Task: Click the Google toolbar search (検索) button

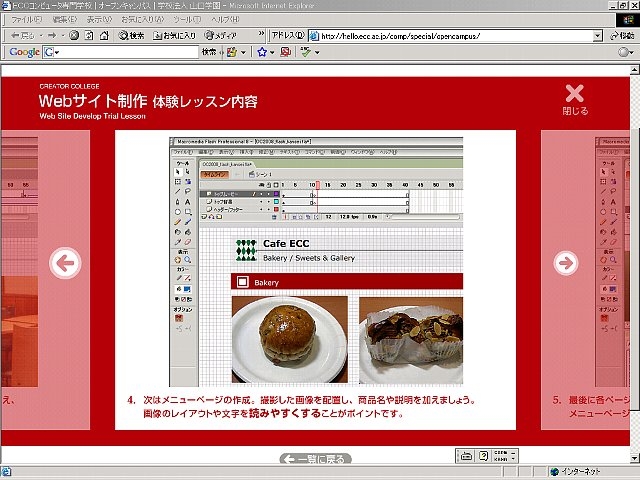Action: pos(209,52)
